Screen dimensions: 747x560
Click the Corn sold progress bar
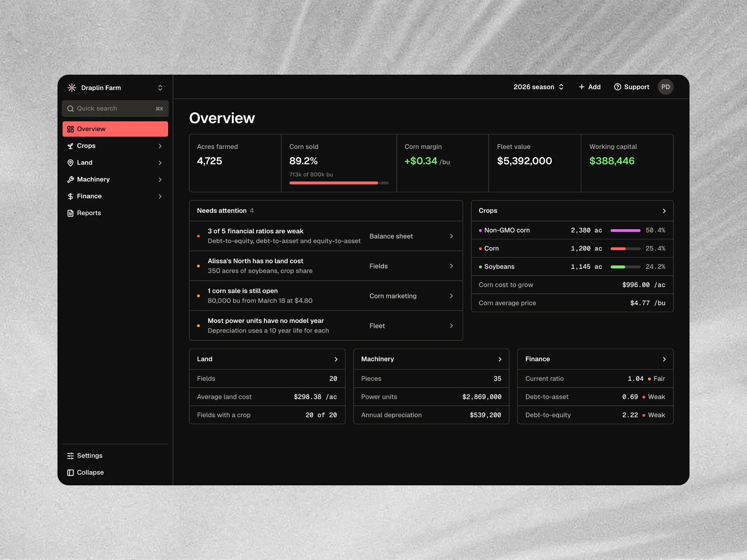(339, 183)
